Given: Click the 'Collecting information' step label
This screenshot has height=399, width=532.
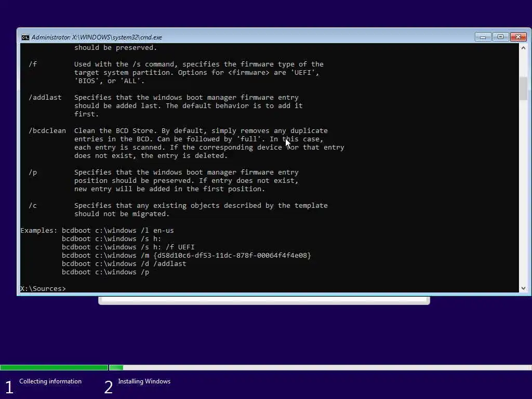Looking at the screenshot, I should click(50, 381).
